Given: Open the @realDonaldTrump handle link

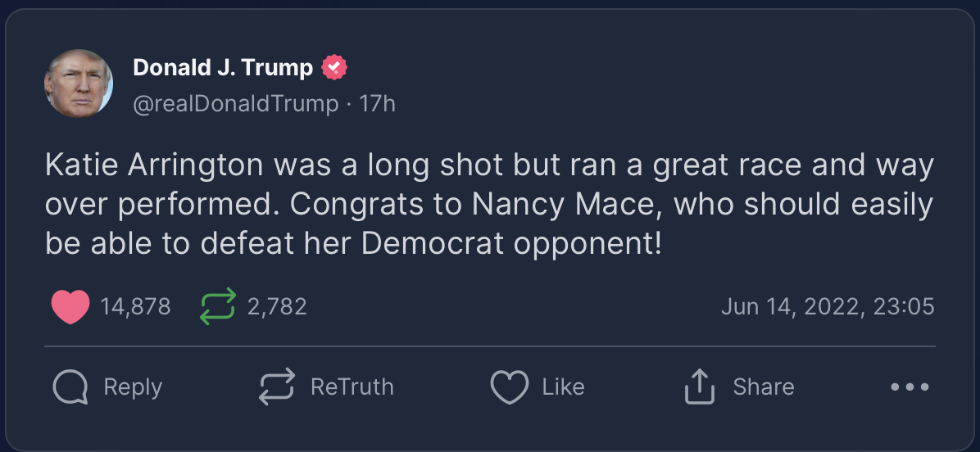Looking at the screenshot, I should 235,104.
